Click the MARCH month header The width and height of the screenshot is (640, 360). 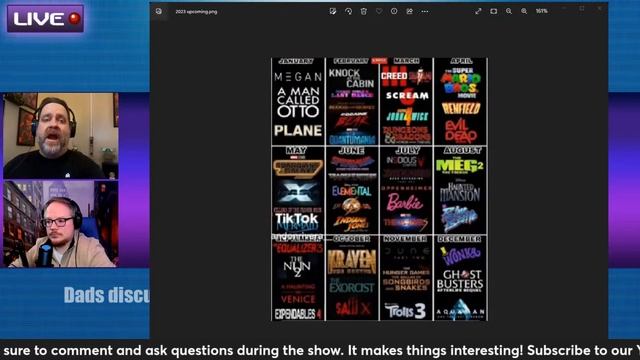tap(407, 61)
